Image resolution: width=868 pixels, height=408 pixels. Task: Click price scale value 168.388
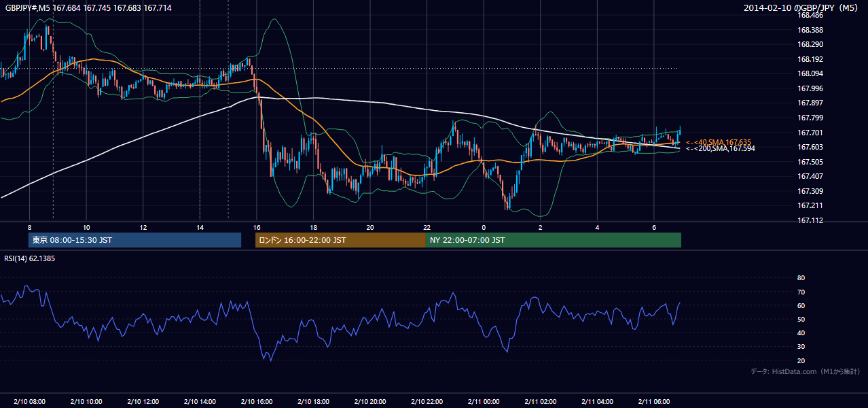coord(810,30)
